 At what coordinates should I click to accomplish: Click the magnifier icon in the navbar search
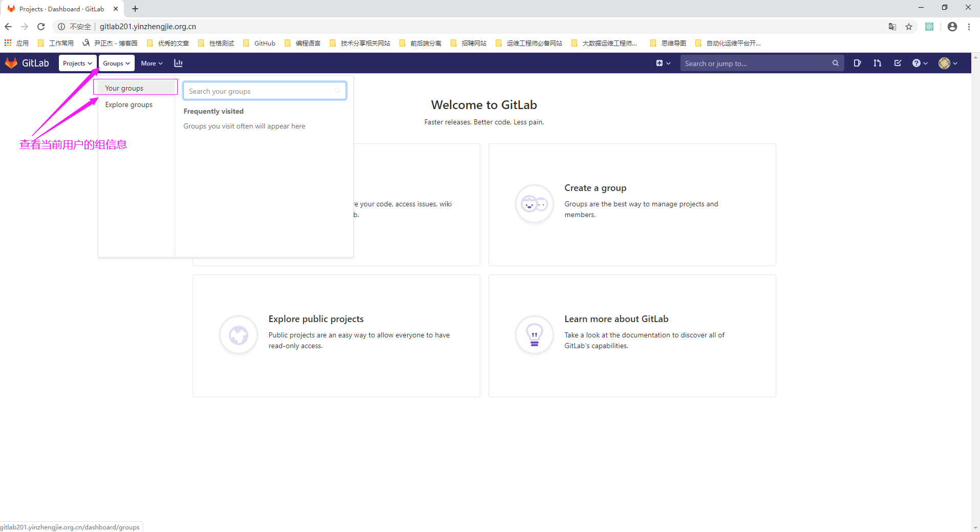tap(835, 63)
